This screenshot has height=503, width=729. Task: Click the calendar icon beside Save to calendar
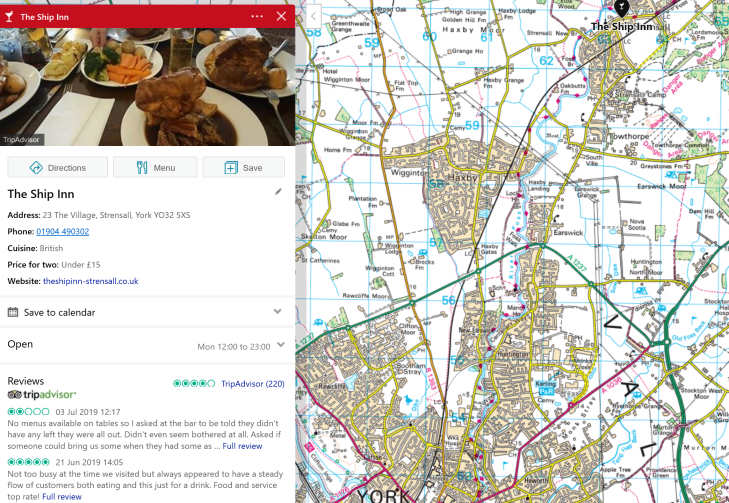coord(13,312)
